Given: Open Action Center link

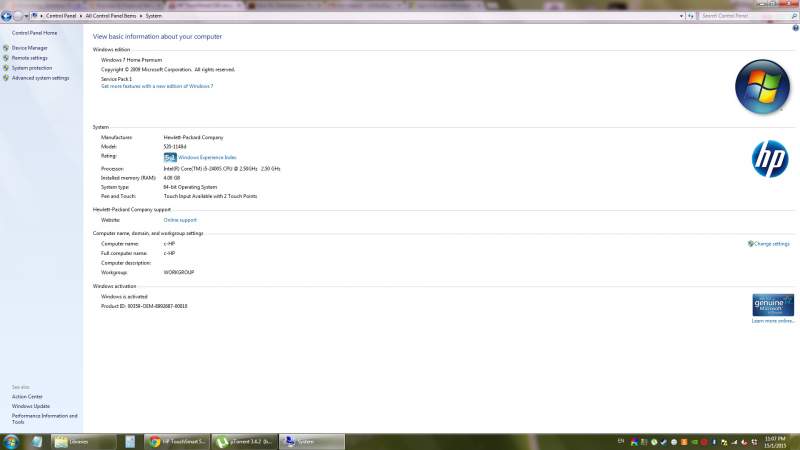Looking at the screenshot, I should [x=27, y=396].
